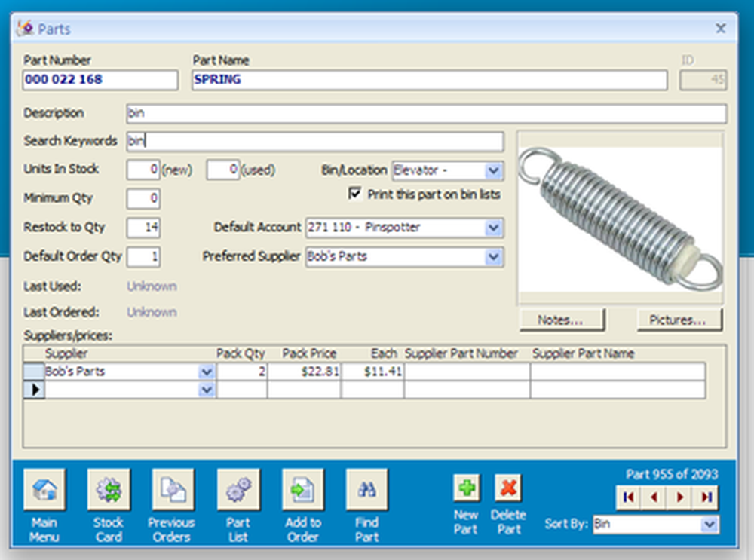
Task: Open the Bin/Location dropdown
Action: pyautogui.click(x=494, y=170)
